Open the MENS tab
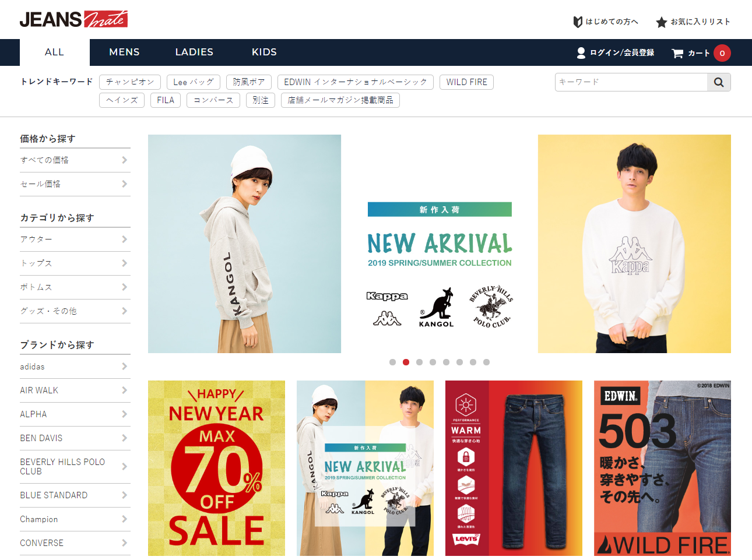The image size is (752, 560). click(124, 52)
